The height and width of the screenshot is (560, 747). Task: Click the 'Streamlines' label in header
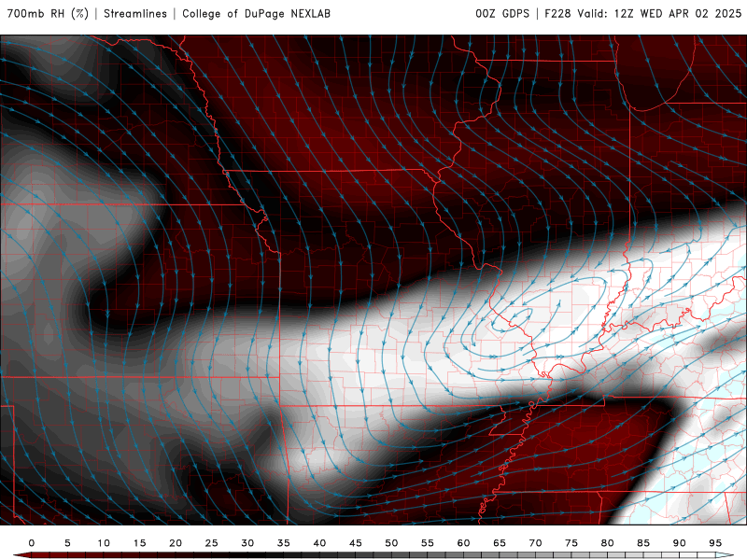[x=135, y=14]
